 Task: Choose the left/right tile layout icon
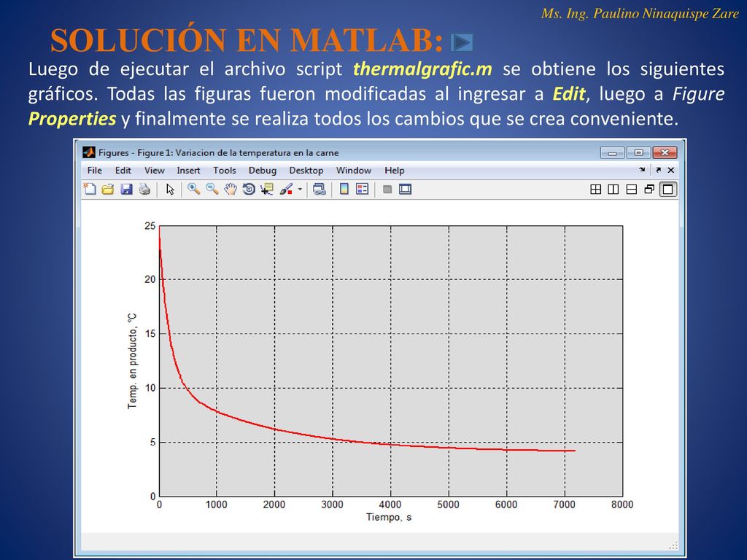pos(613,190)
